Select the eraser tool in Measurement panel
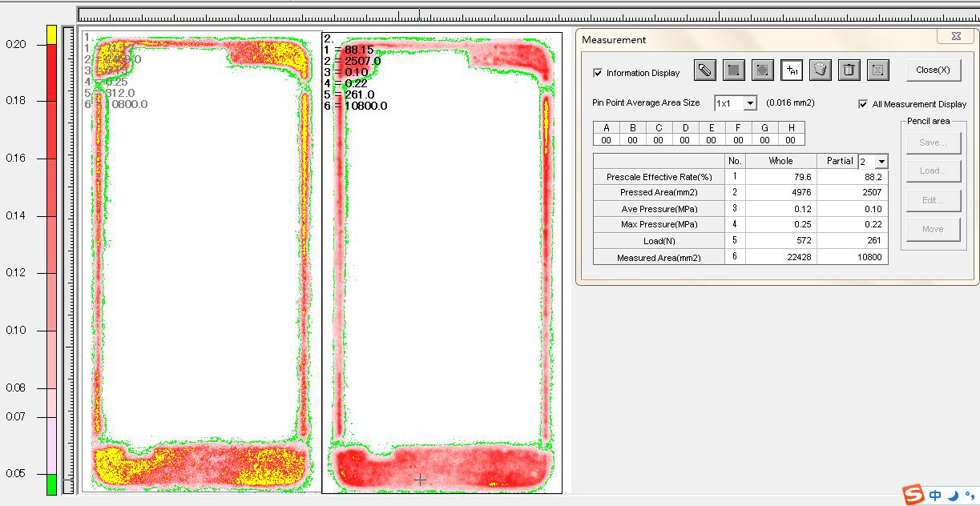Screen dimensions: 980x506 coord(820,70)
